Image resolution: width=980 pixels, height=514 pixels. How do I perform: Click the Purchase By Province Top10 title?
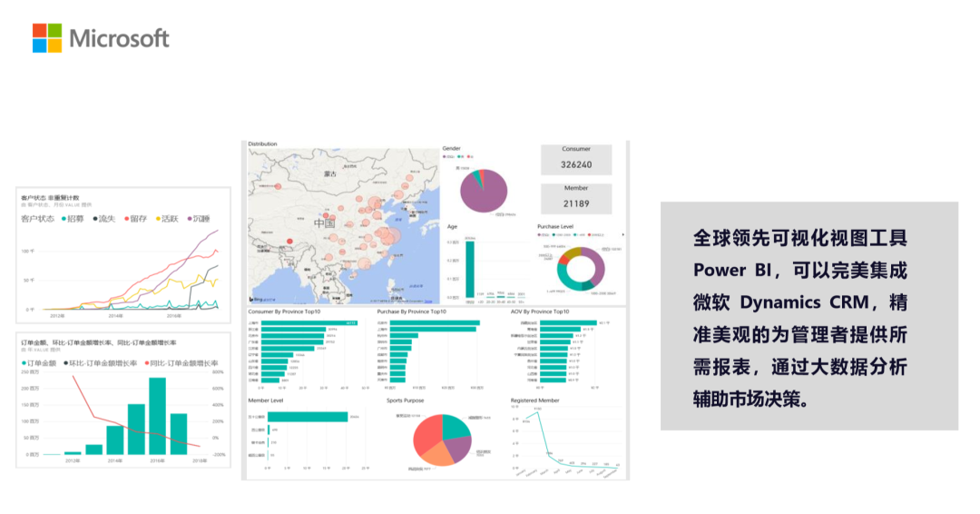tap(412, 311)
